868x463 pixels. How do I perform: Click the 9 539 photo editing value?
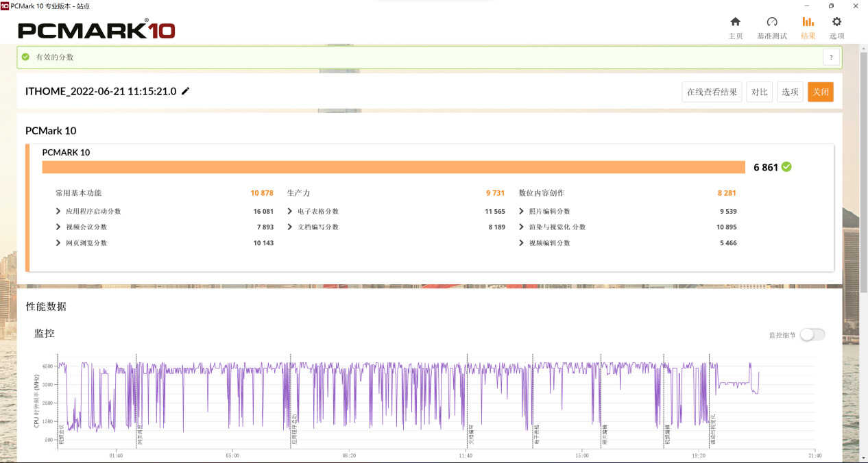(x=728, y=212)
